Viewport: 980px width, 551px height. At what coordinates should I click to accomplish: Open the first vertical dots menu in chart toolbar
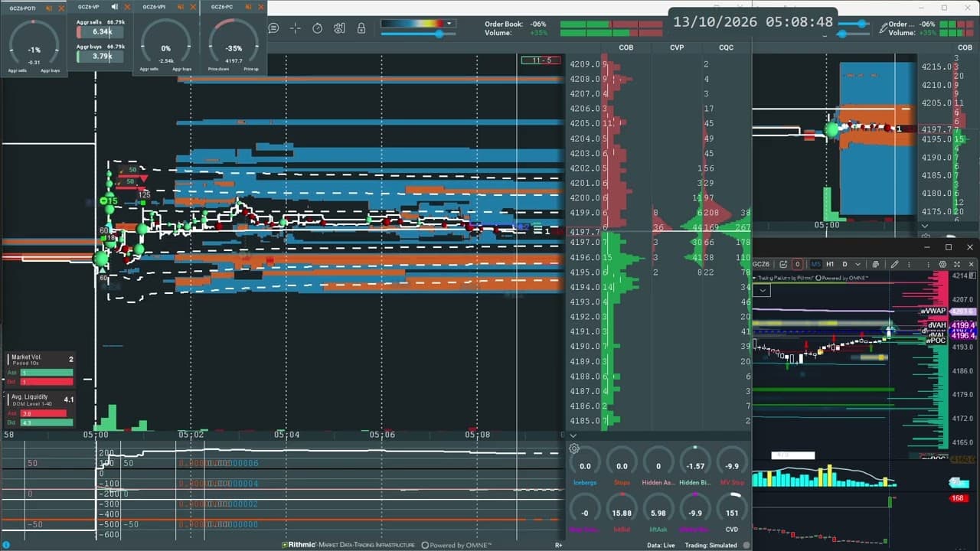click(909, 264)
